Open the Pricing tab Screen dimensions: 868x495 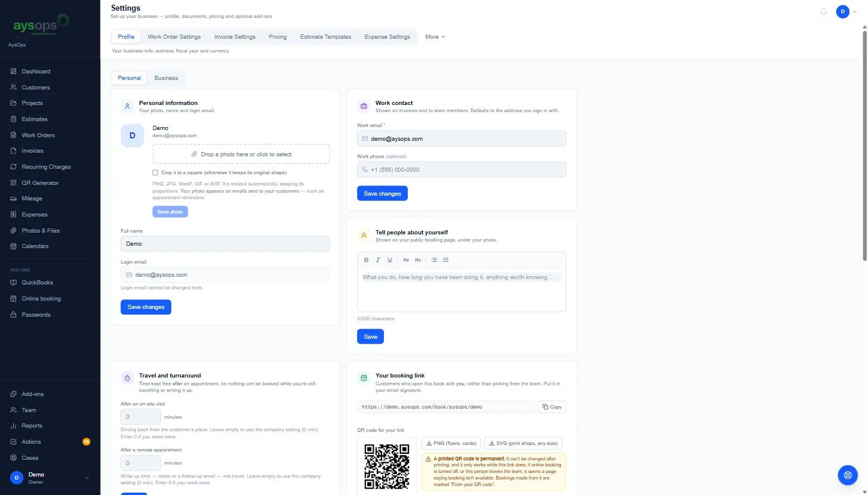coord(278,37)
